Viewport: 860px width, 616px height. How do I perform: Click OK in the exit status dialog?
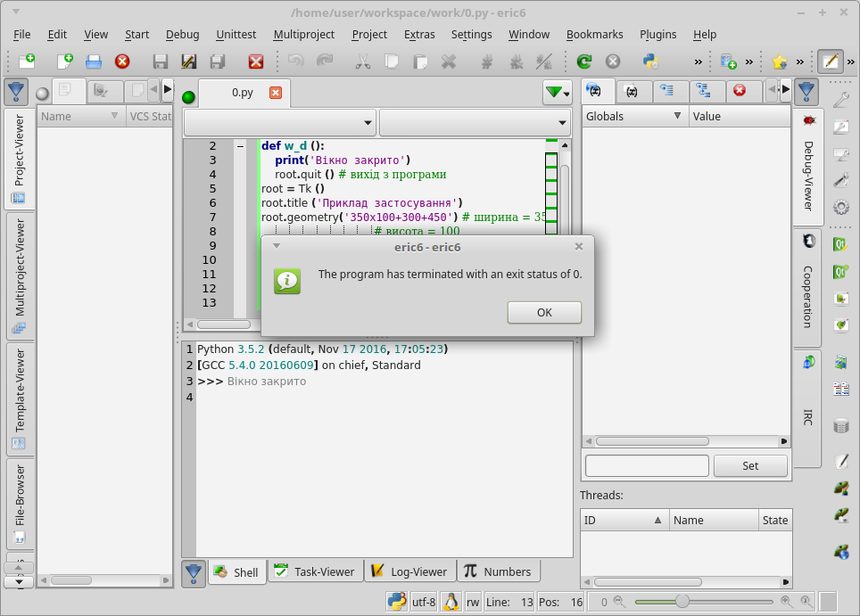[544, 312]
